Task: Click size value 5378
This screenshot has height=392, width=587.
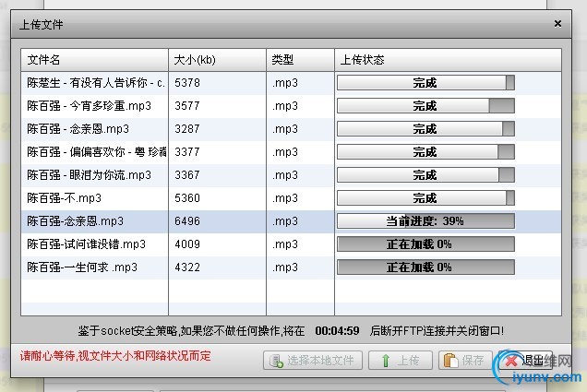Action: coord(187,83)
